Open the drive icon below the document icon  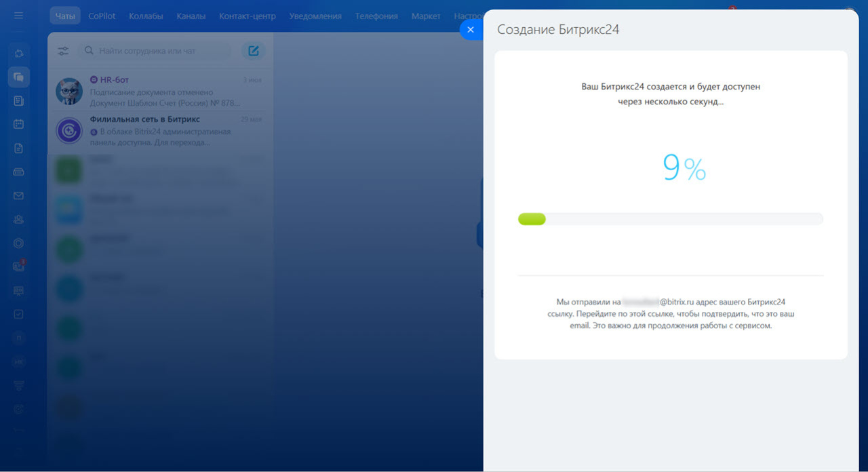(18, 172)
